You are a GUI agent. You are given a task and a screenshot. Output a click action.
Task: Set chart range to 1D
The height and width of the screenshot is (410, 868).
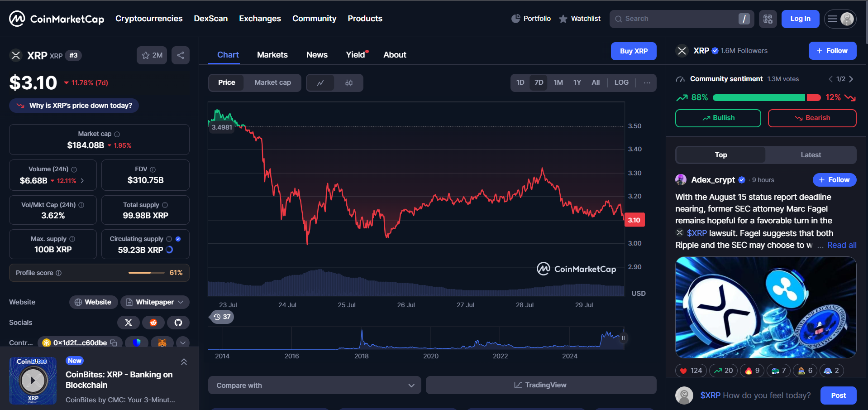(520, 82)
